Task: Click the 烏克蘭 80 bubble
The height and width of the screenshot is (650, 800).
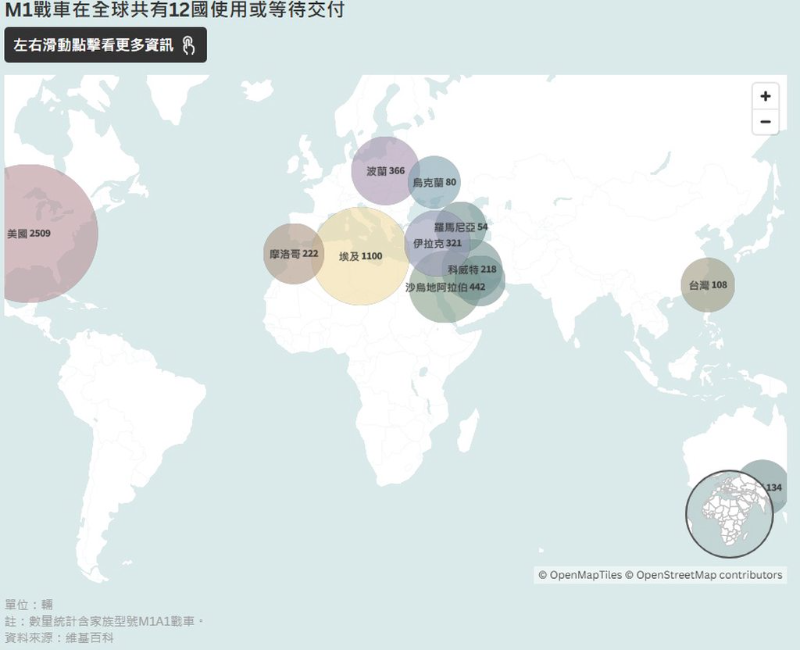Action: click(x=434, y=182)
